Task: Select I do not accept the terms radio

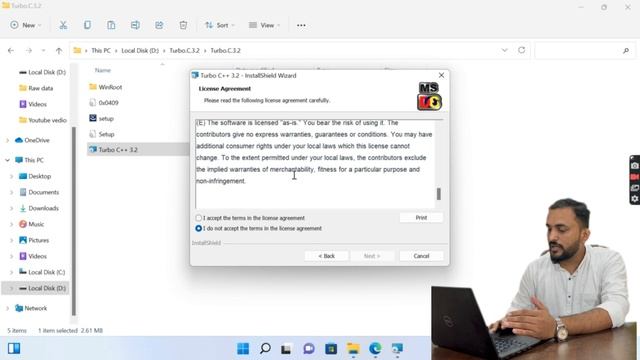Action: (198, 229)
